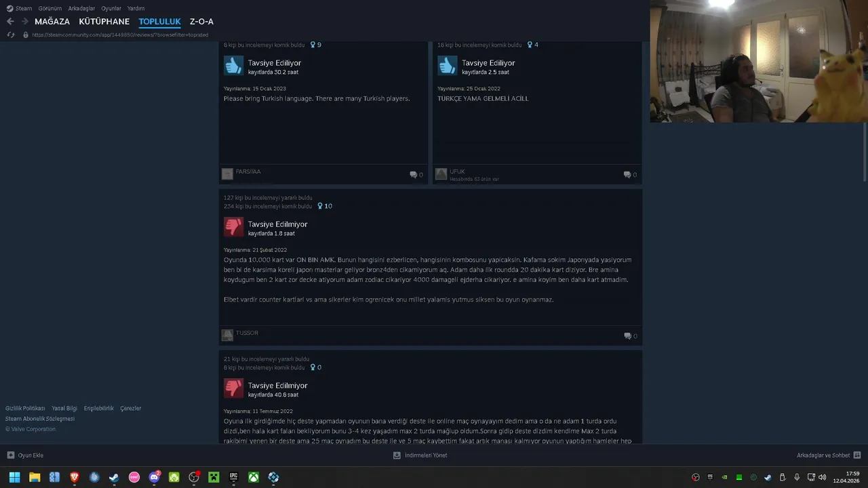868x488 pixels.
Task: Open the Windows Start menu
Action: pos(14,477)
